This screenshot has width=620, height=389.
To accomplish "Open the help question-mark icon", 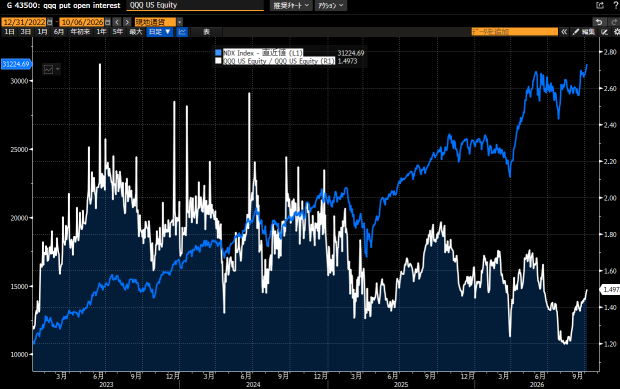I will click(615, 5).
